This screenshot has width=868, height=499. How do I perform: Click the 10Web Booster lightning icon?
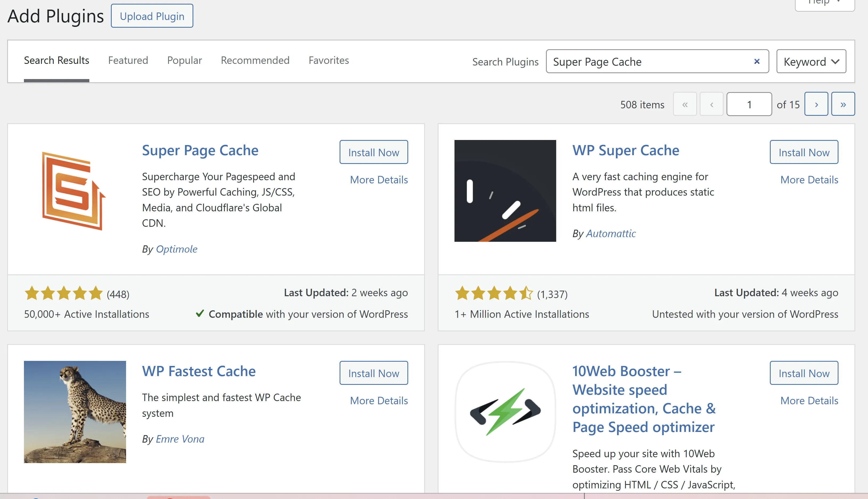tap(505, 412)
